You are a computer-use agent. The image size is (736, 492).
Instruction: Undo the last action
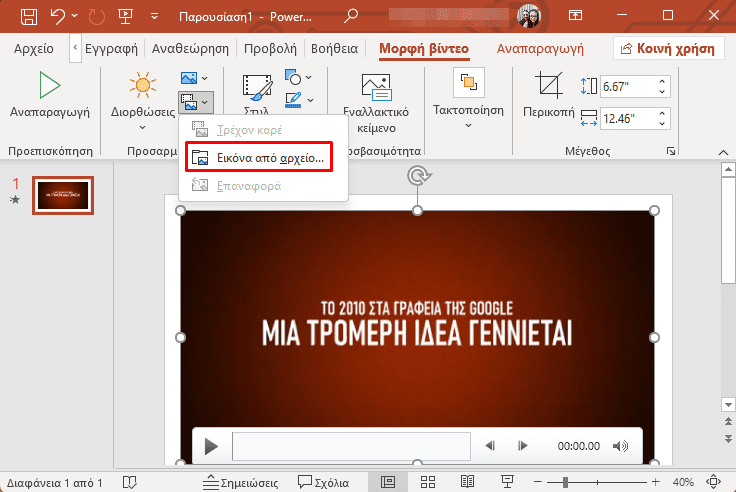[x=57, y=16]
